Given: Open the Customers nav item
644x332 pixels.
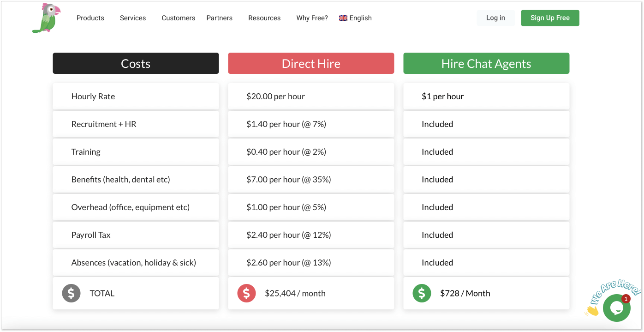Looking at the screenshot, I should point(178,18).
